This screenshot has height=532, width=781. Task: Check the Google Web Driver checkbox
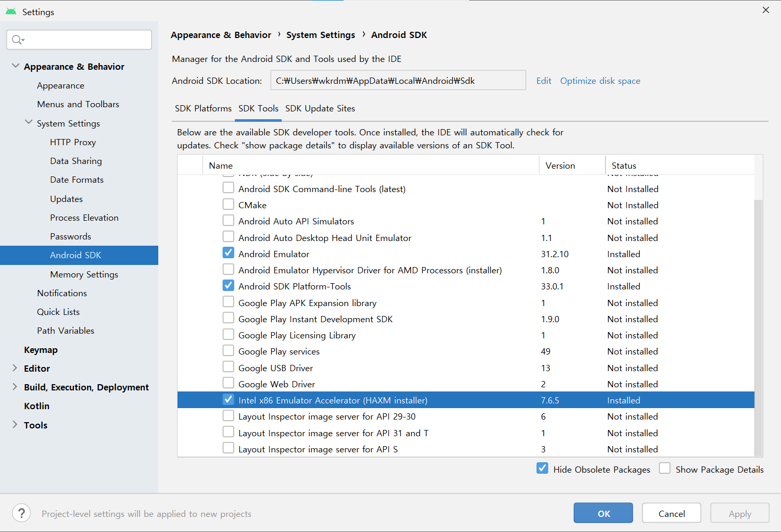point(228,383)
